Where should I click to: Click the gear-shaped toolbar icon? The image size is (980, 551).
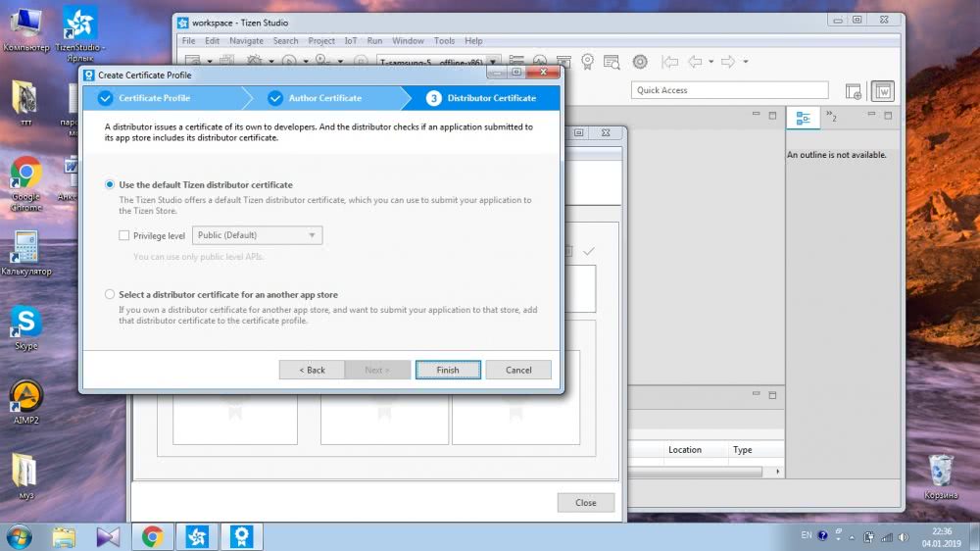click(x=640, y=62)
